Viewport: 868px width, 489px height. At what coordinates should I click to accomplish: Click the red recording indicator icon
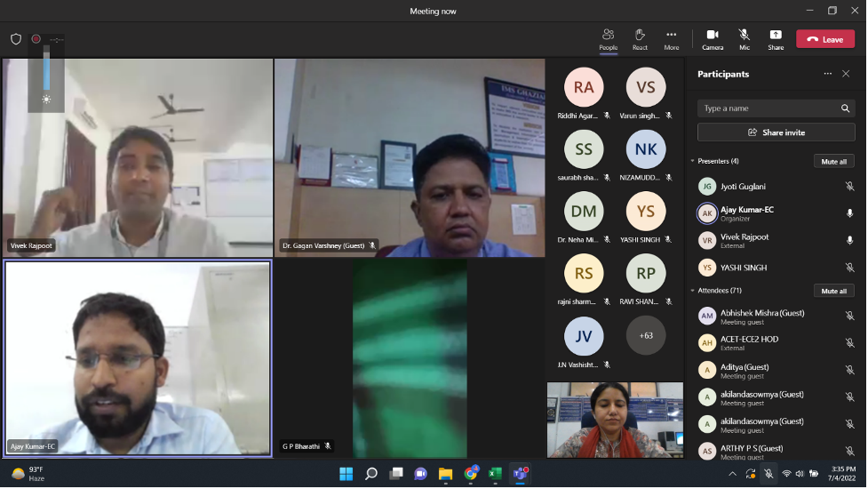[36, 39]
